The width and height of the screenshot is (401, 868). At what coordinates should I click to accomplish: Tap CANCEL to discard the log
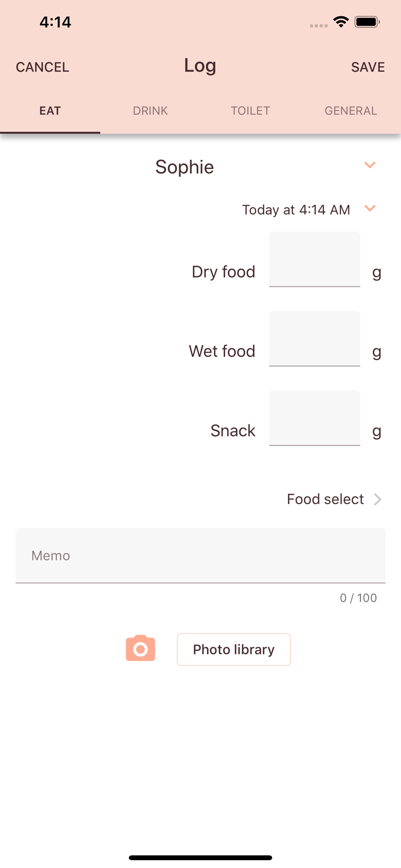point(43,67)
